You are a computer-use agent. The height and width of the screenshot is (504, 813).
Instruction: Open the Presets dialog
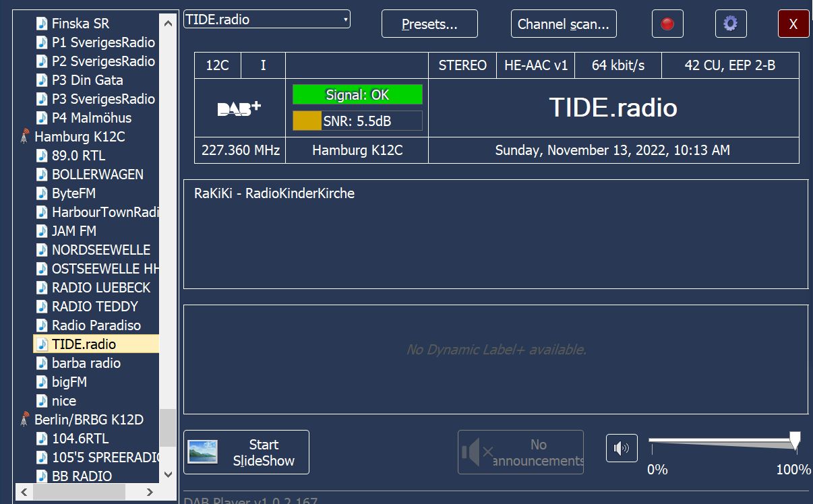coord(429,24)
